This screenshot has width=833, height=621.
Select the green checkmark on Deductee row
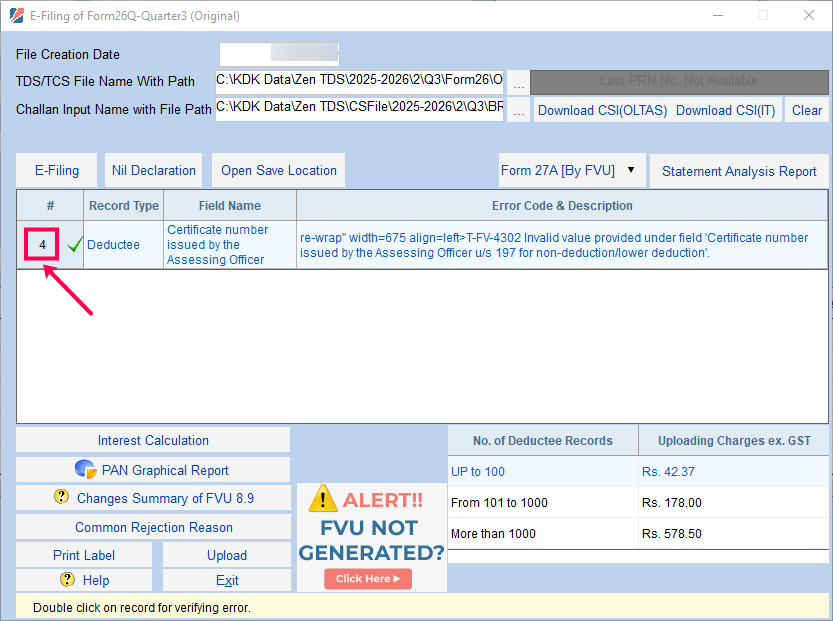[x=75, y=244]
